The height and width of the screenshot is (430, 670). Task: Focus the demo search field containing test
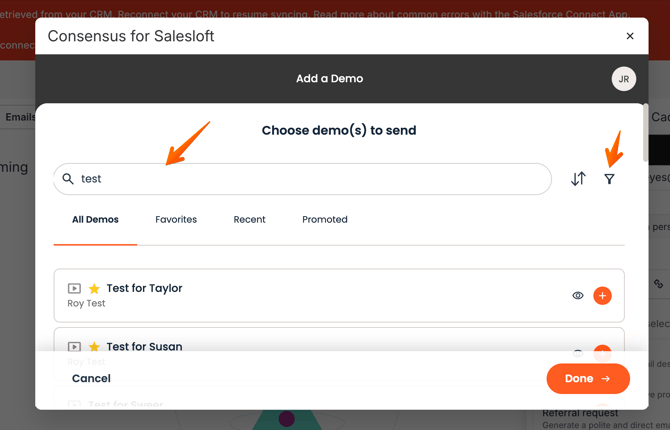pos(303,179)
